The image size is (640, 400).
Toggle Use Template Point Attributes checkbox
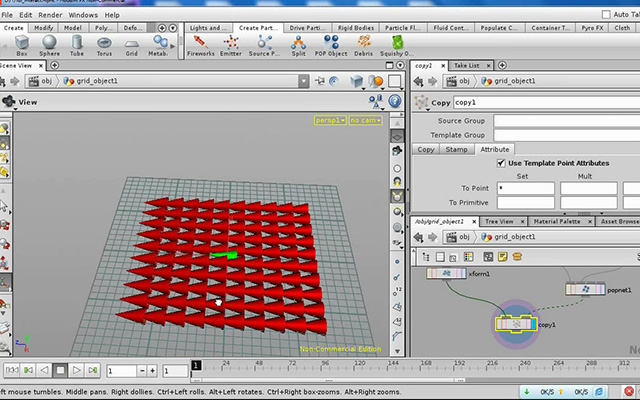pos(501,163)
